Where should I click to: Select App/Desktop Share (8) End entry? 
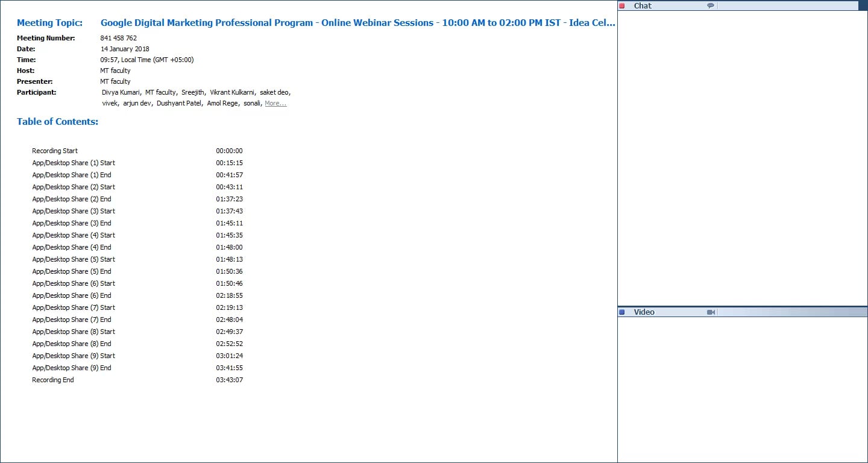click(72, 344)
